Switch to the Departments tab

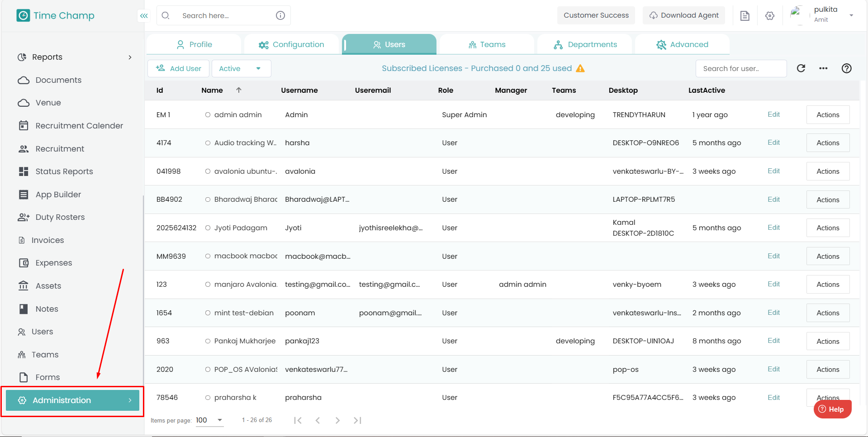click(x=585, y=44)
